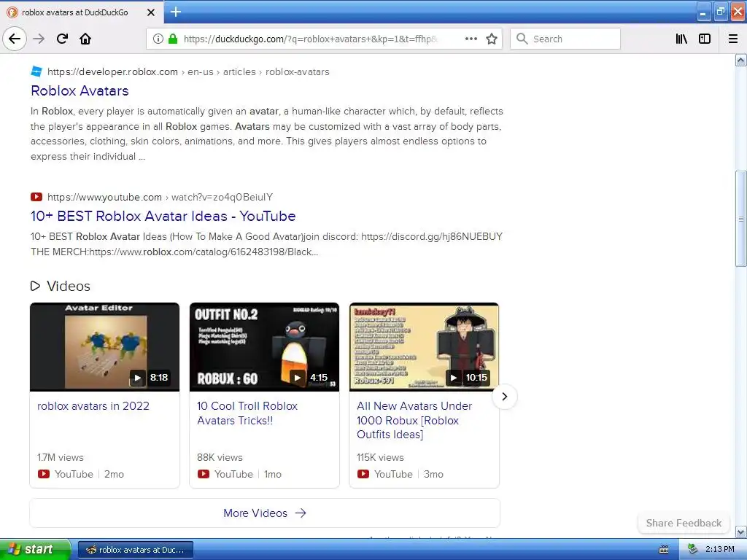Click the Share Feedback button
The height and width of the screenshot is (560, 747).
coord(684,523)
